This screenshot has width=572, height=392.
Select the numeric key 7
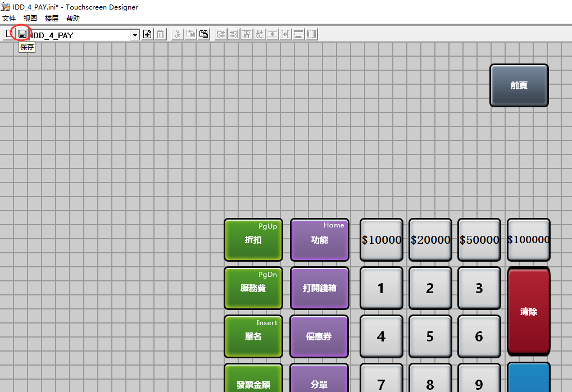[381, 378]
